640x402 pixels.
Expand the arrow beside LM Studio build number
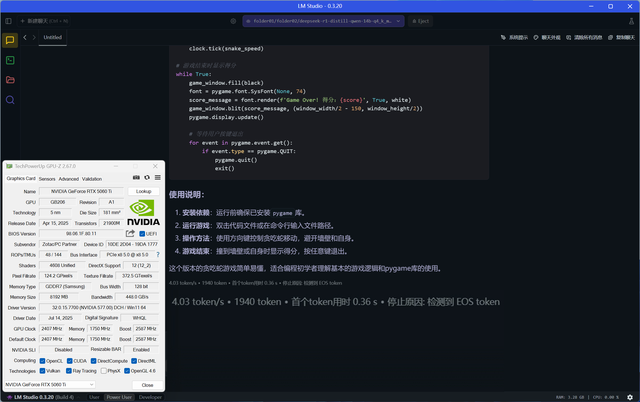click(78, 397)
